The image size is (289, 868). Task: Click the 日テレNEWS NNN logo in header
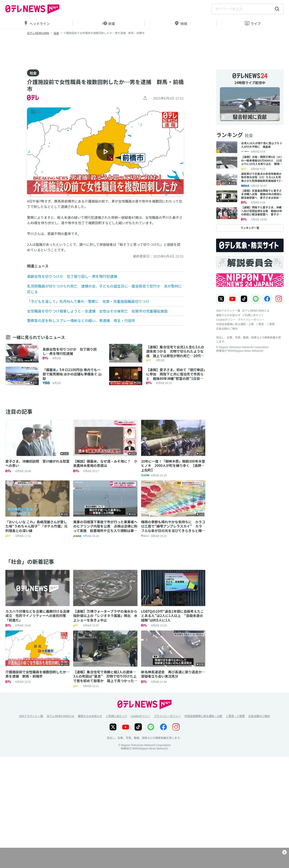click(32, 9)
